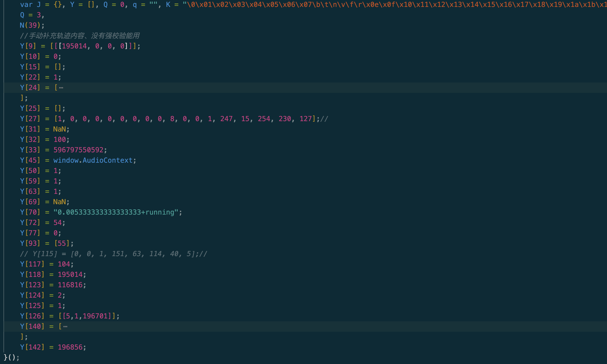Click the Chinese comment line
607x364 pixels.
pos(80,36)
